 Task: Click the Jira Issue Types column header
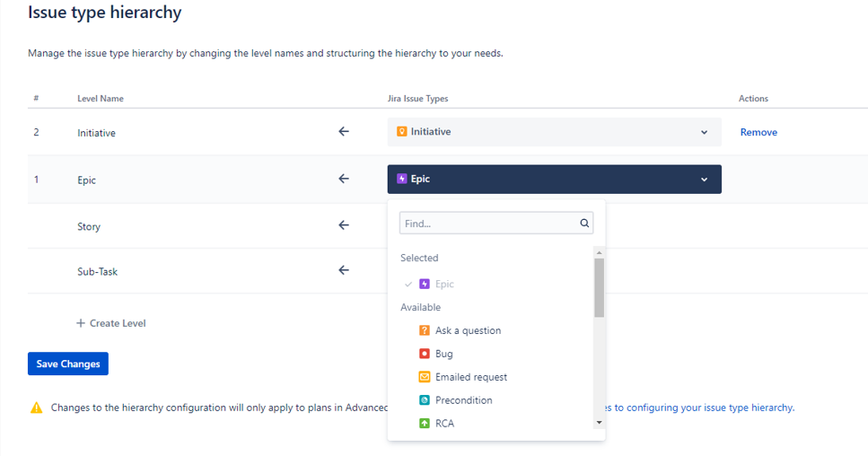(x=417, y=99)
